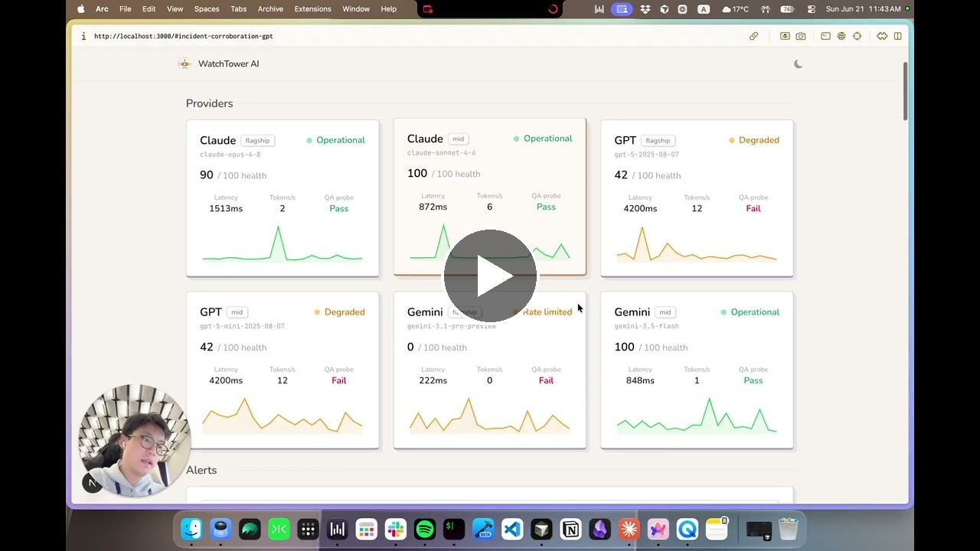
Task: Click the latency sparkline on gemini-3.5-flash card
Action: [697, 416]
